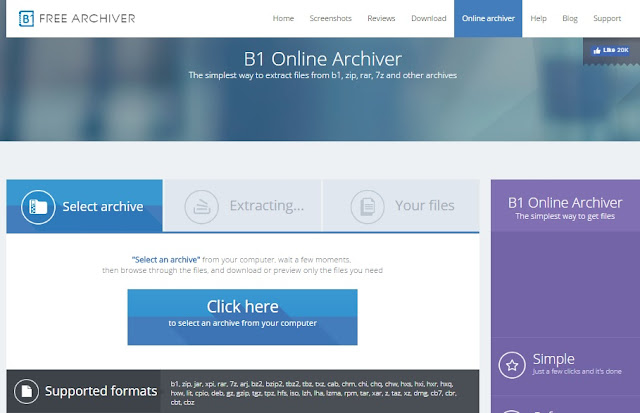640x413 pixels.
Task: Click the FREE ARCHIVER brand text
Action: tap(87, 18)
